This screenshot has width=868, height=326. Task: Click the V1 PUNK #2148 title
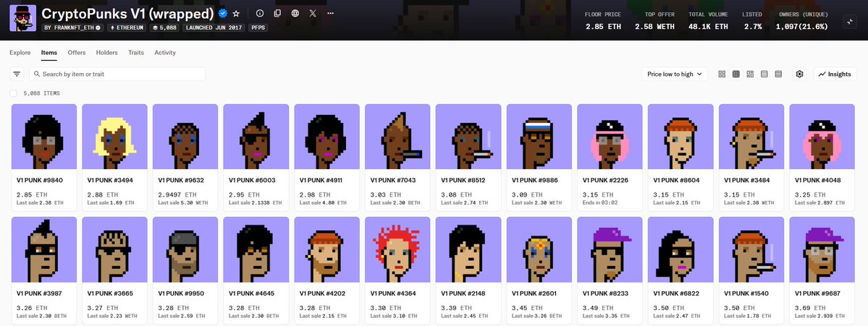pyautogui.click(x=464, y=293)
